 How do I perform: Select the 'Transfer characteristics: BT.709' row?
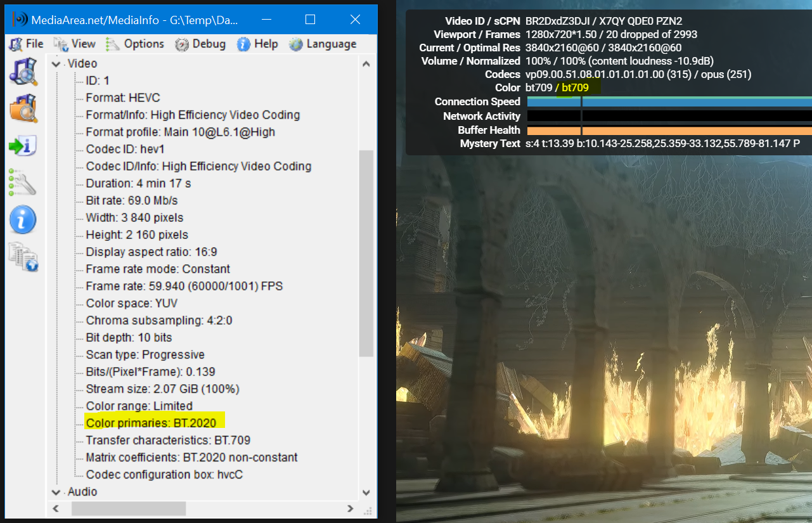click(x=169, y=440)
